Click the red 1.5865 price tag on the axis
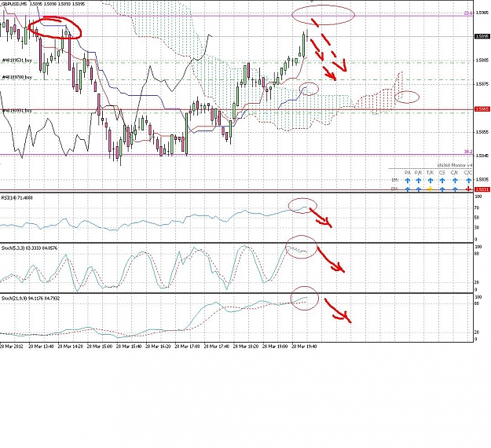The width and height of the screenshot is (491, 448). [x=482, y=109]
